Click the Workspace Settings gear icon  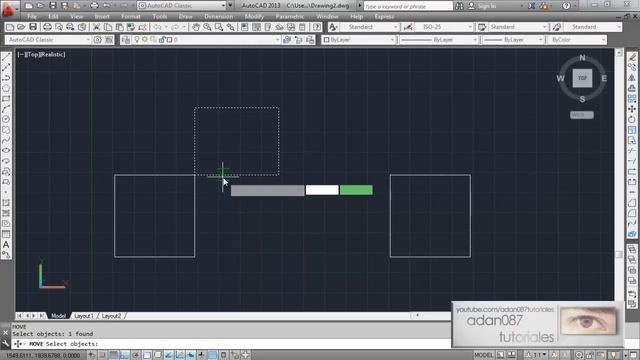click(98, 40)
